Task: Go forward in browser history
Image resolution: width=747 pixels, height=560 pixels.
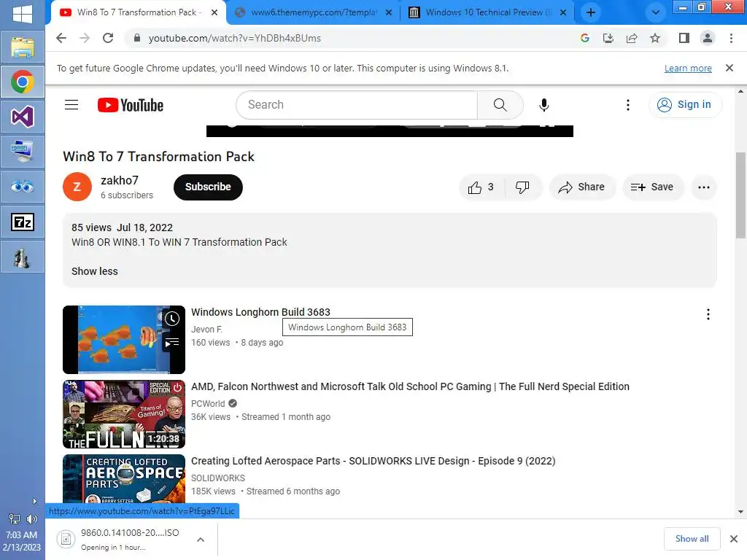Action: pyautogui.click(x=85, y=38)
